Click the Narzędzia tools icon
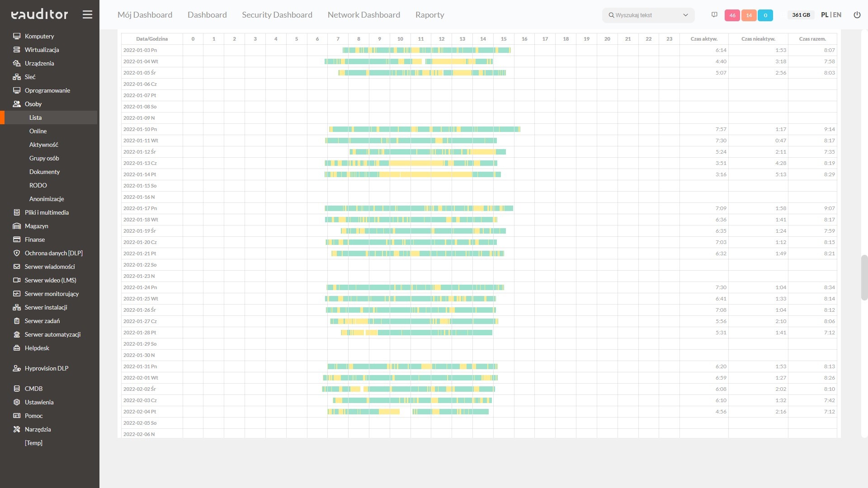Viewport: 868px width, 488px height. tap(17, 429)
